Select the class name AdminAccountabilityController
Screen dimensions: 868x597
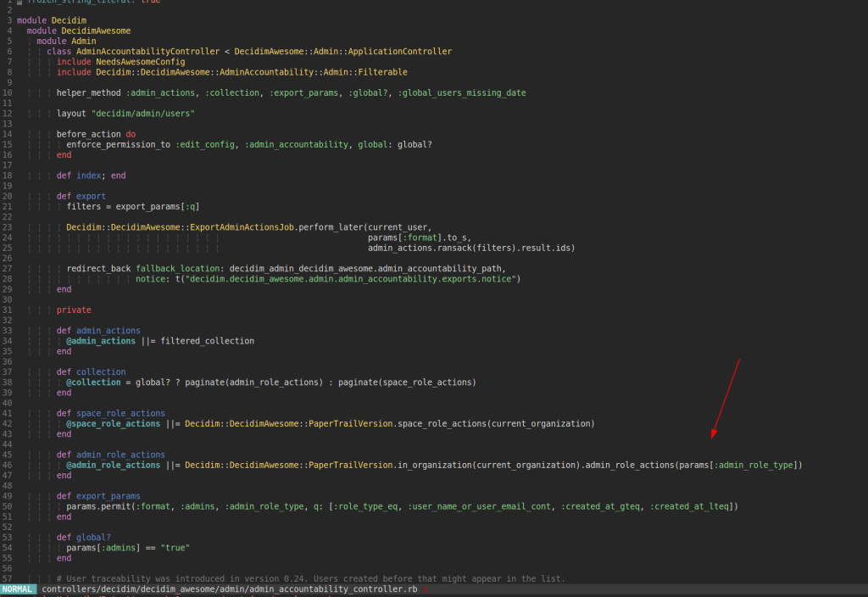point(147,52)
